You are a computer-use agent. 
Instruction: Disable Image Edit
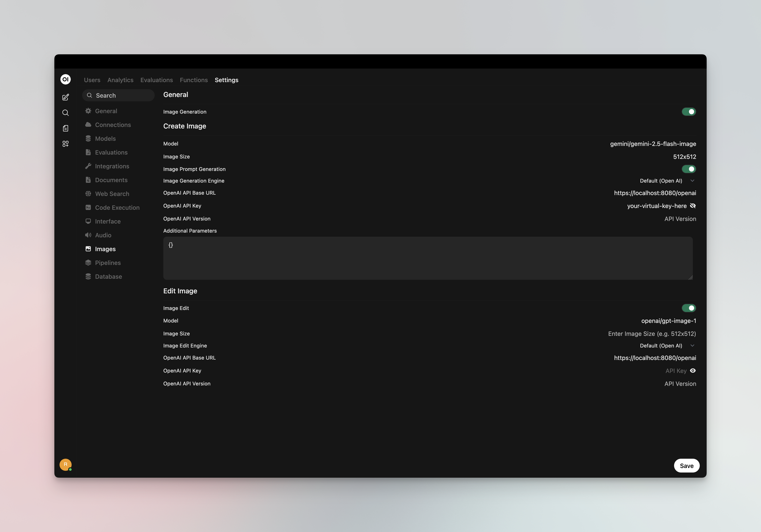(689, 308)
